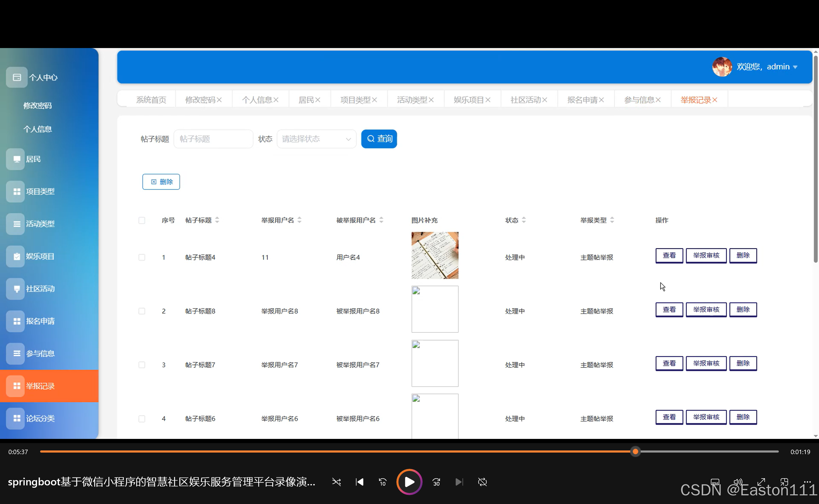Toggle repeat mode in the player
Screen dimensions: 819x504
[x=482, y=482]
